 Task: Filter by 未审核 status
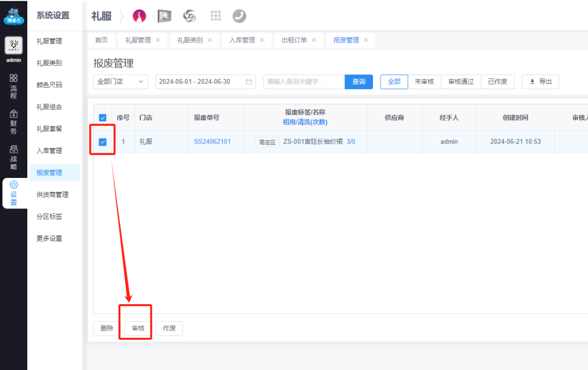tap(425, 82)
